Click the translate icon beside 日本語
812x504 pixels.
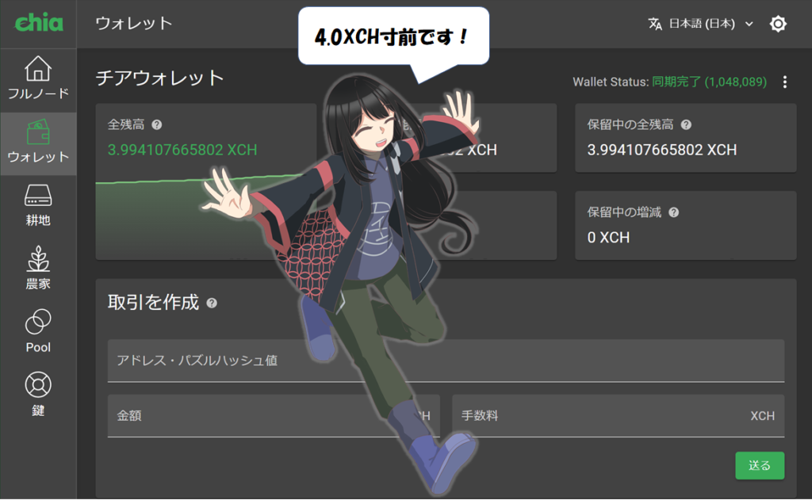pos(655,24)
